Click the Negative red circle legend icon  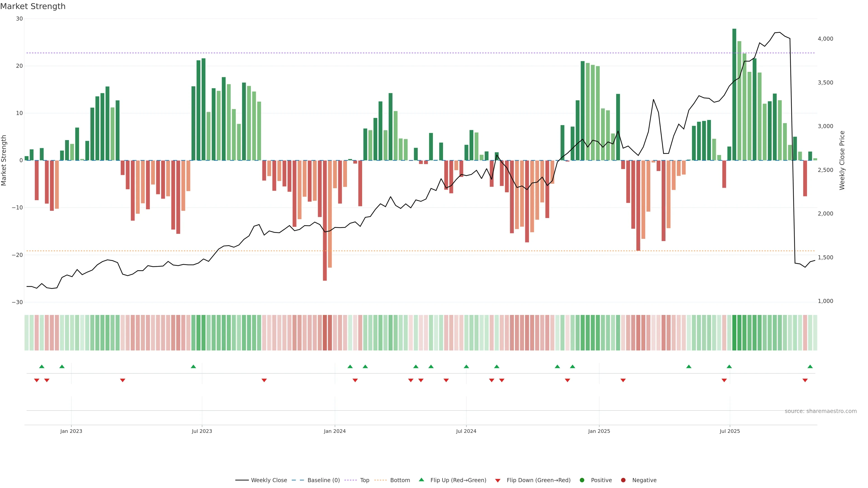[623, 480]
